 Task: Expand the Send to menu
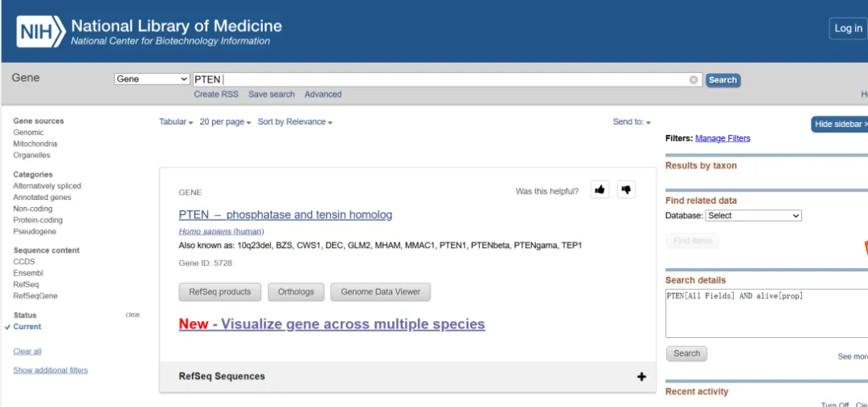632,122
